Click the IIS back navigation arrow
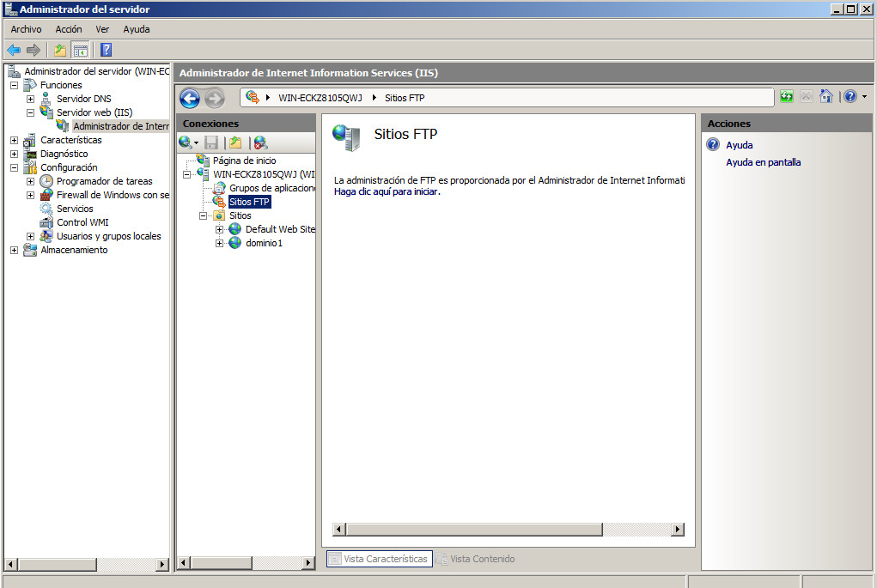Screen dimensions: 877x588 pyautogui.click(x=189, y=98)
